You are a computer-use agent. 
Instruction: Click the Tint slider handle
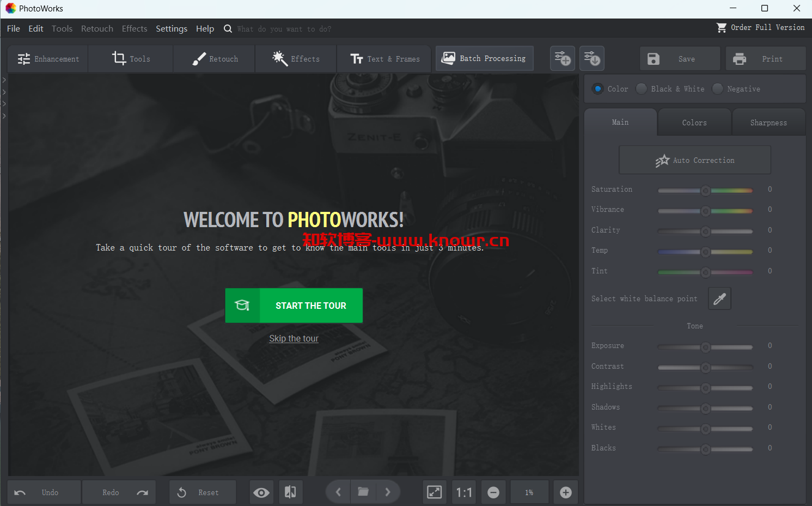click(x=706, y=272)
